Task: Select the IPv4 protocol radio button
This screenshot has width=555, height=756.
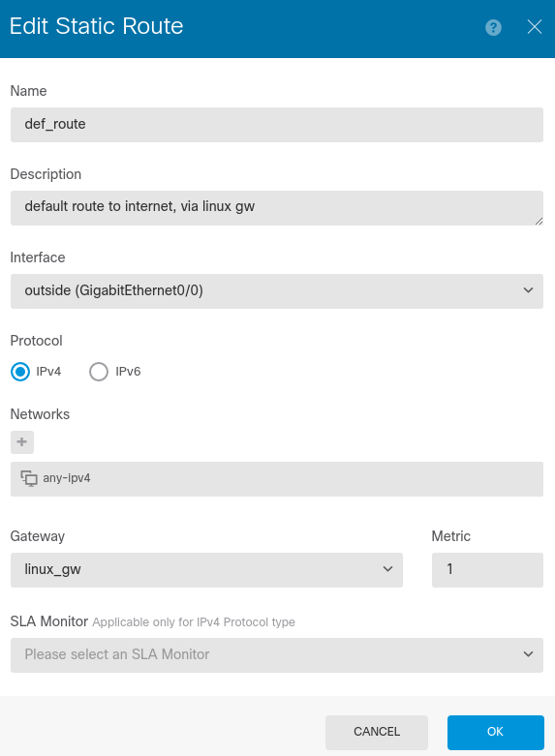Action: click(x=20, y=372)
